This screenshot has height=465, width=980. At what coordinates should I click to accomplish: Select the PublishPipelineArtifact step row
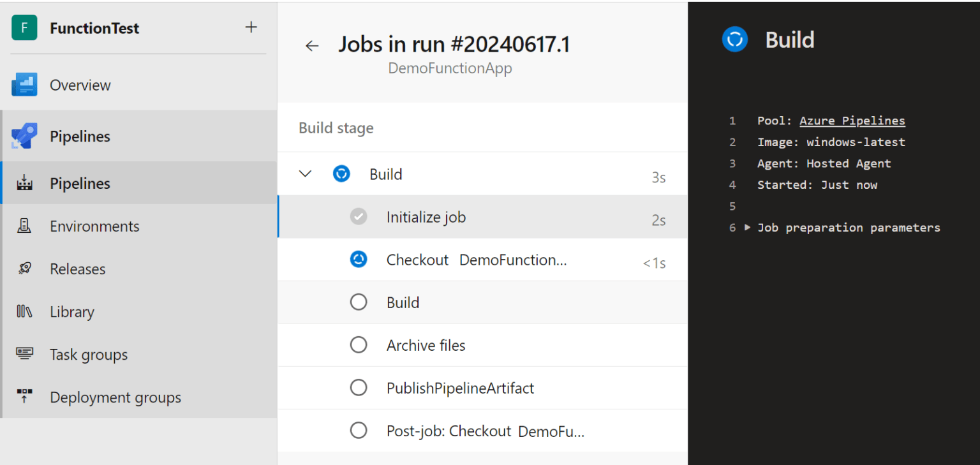(459, 387)
